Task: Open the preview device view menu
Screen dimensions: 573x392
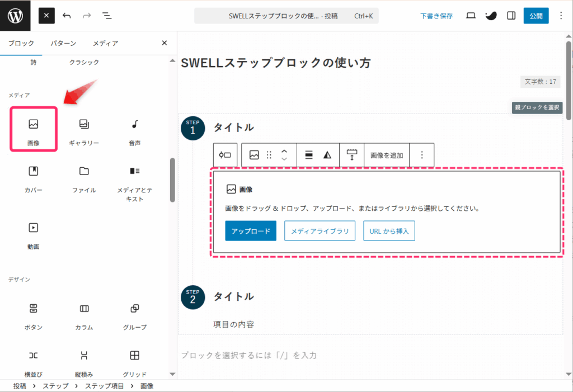Action: pos(471,16)
